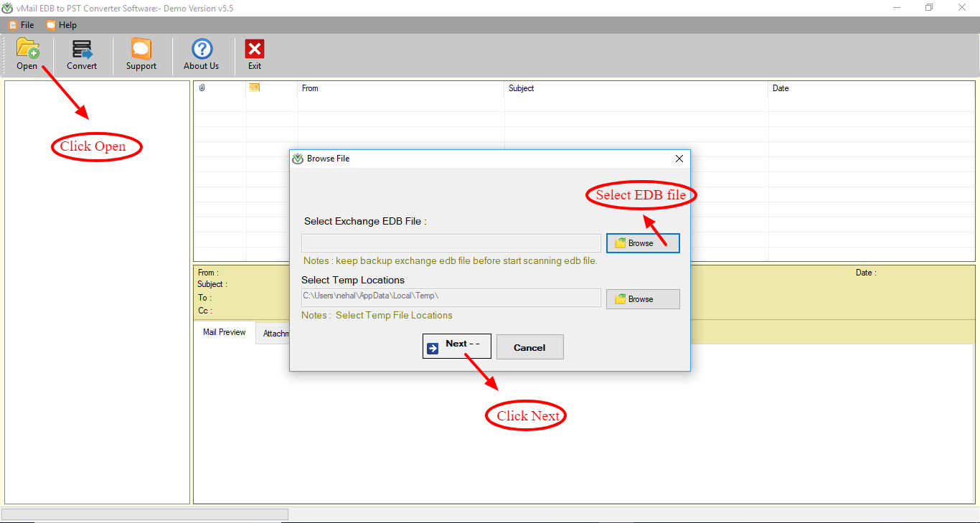Click the 'To :' label in preview pane
980x523 pixels.
point(204,298)
